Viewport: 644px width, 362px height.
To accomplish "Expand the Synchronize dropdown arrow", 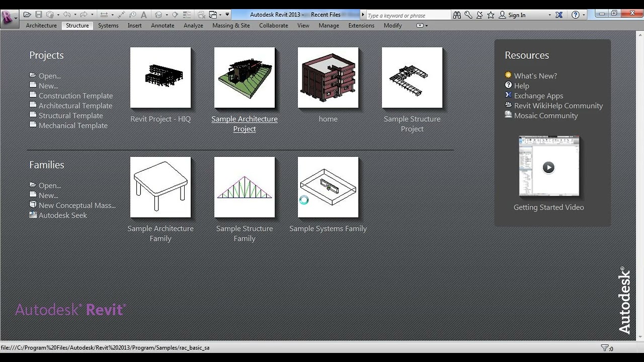I will 58,15.
